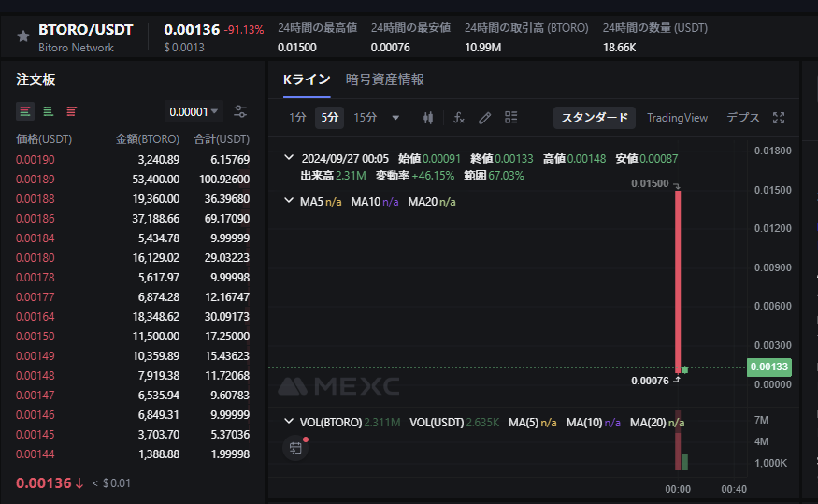The width and height of the screenshot is (818, 504).
Task: Click last price 0.00136 in order book
Action: 43,483
